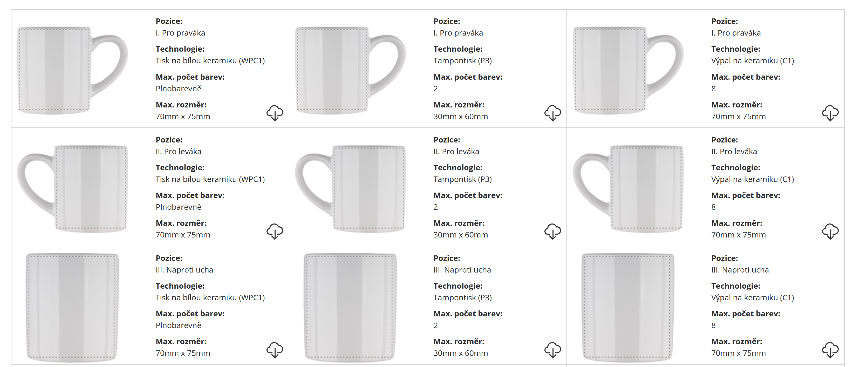Open the left-handed WPC1 mug image
Image resolution: width=868 pixels, height=367 pixels.
coord(72,188)
